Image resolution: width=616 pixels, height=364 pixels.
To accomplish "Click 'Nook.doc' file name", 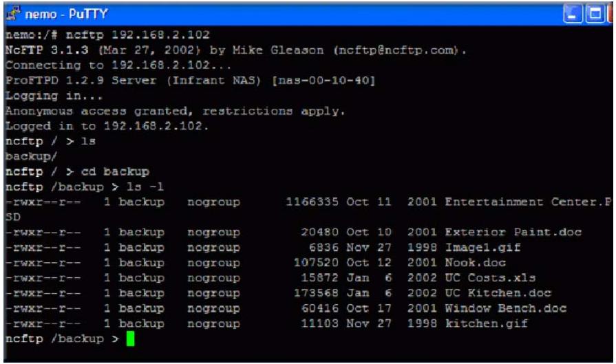I will tap(475, 263).
